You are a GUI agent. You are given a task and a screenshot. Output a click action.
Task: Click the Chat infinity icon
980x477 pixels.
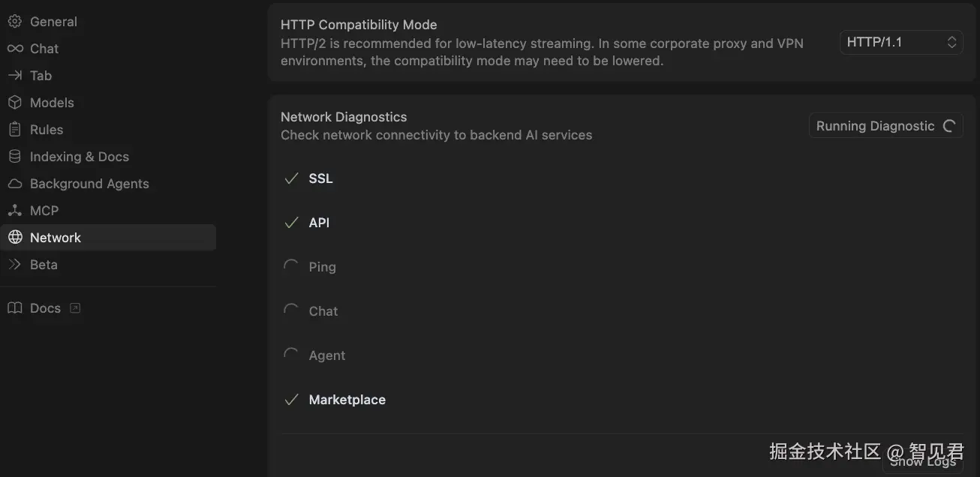point(14,49)
